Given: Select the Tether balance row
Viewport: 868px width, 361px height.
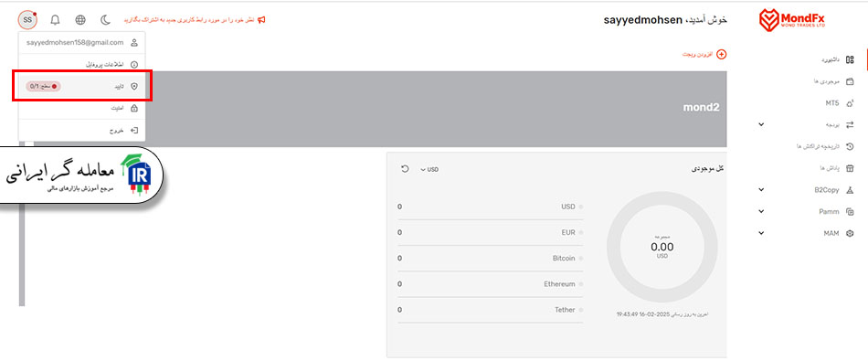Looking at the screenshot, I should [x=490, y=310].
